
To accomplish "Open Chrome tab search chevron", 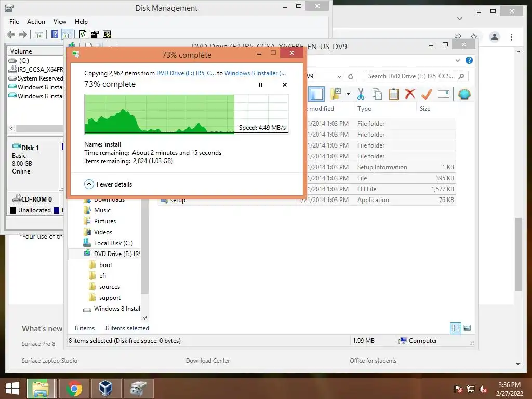I will pos(460,19).
